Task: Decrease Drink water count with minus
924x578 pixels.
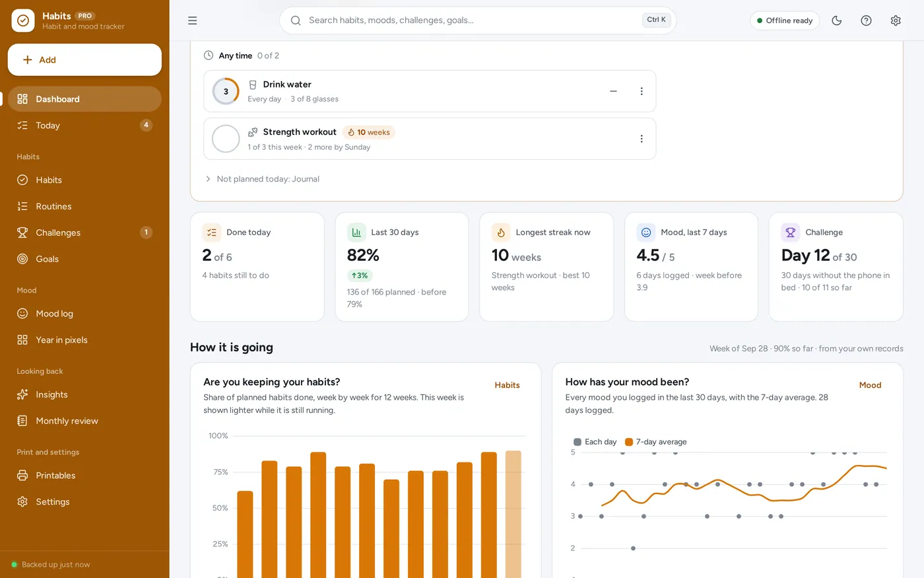Action: pyautogui.click(x=613, y=91)
